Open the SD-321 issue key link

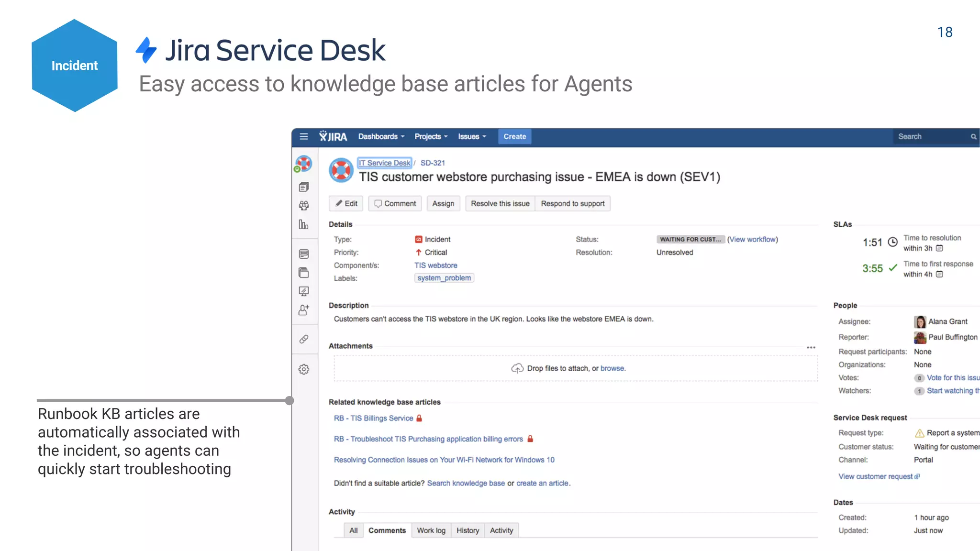pyautogui.click(x=433, y=163)
